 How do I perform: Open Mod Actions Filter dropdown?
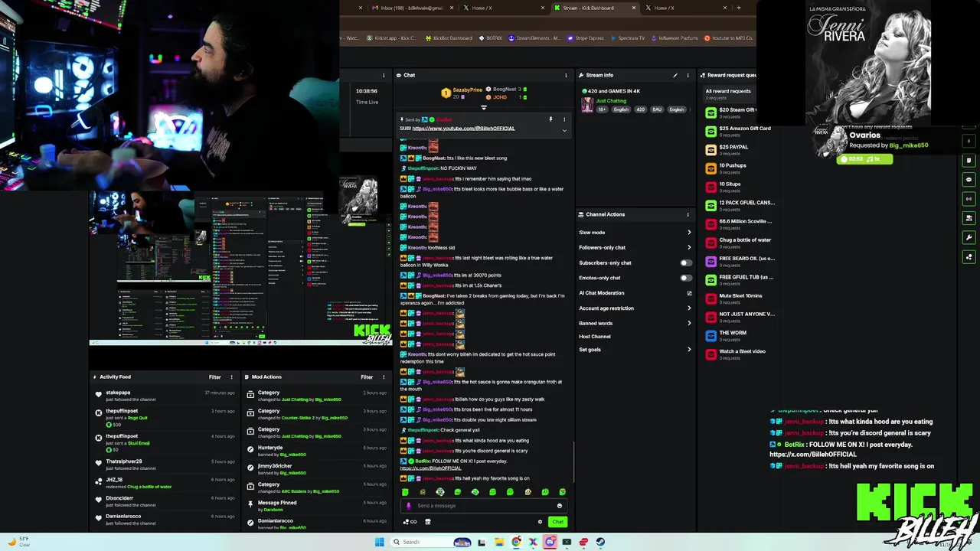(x=367, y=377)
